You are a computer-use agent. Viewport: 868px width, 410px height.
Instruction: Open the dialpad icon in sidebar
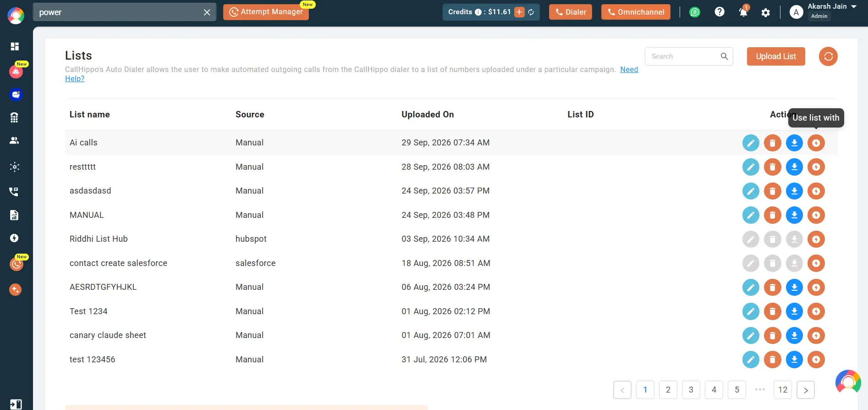[x=14, y=118]
